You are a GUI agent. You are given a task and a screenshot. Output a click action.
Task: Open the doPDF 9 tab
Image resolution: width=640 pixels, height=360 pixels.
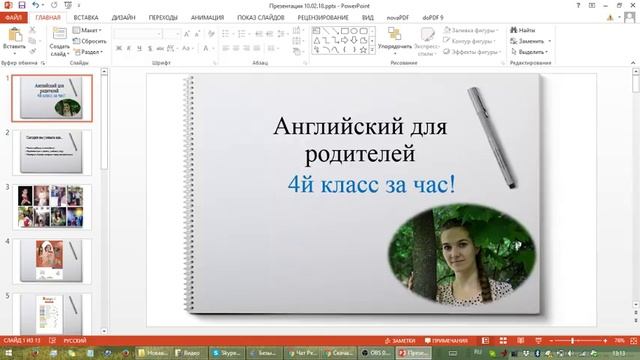[433, 18]
